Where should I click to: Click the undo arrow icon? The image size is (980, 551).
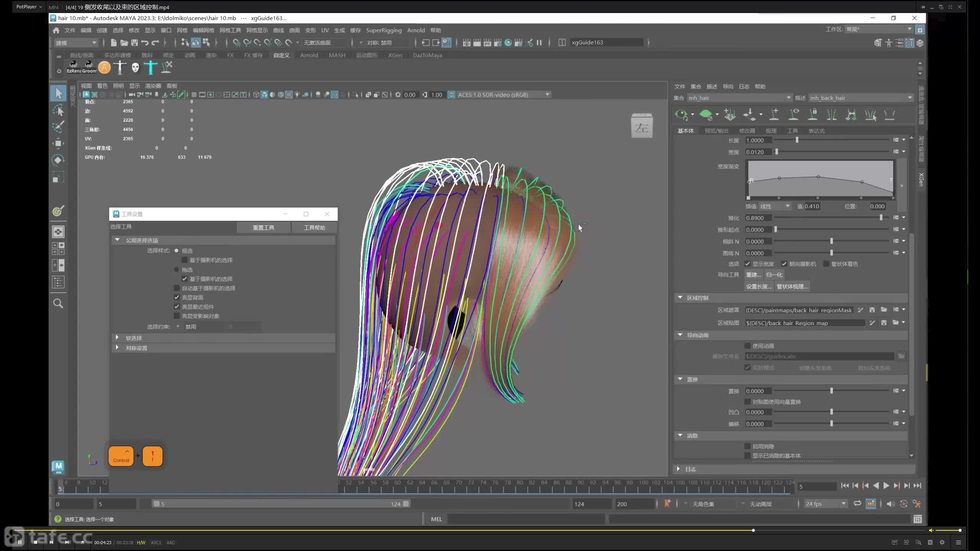coord(145,42)
